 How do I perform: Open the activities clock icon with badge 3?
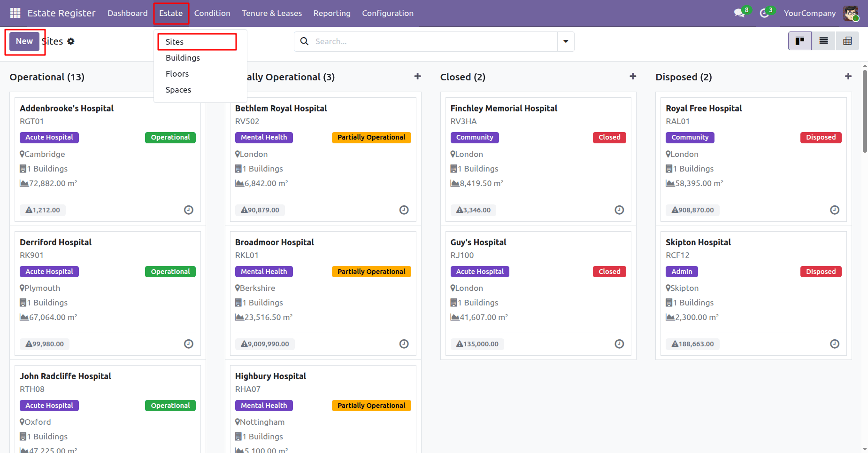click(x=765, y=13)
